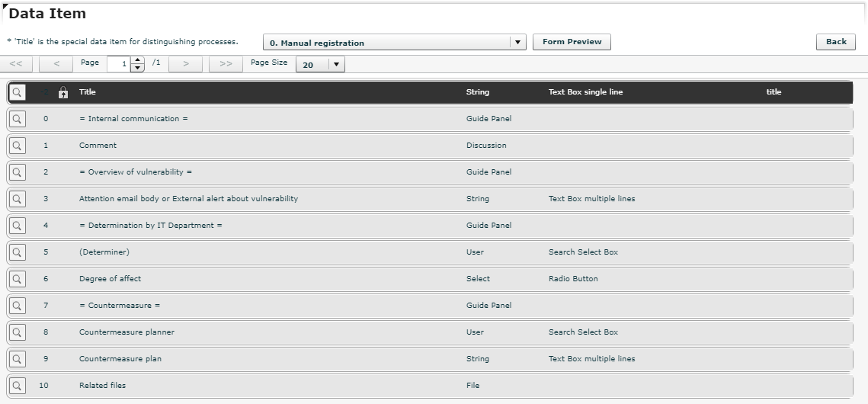Click the Form Preview button
The width and height of the screenshot is (868, 404).
[x=572, y=42]
